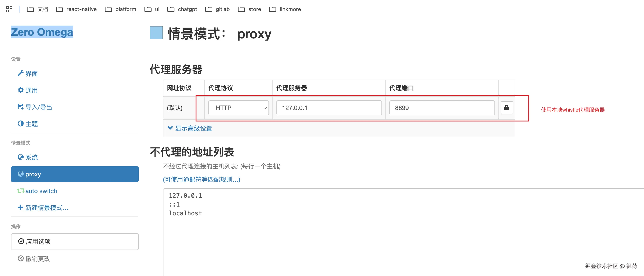Select the proxy profile in sidebar
The image size is (644, 276).
[75, 174]
